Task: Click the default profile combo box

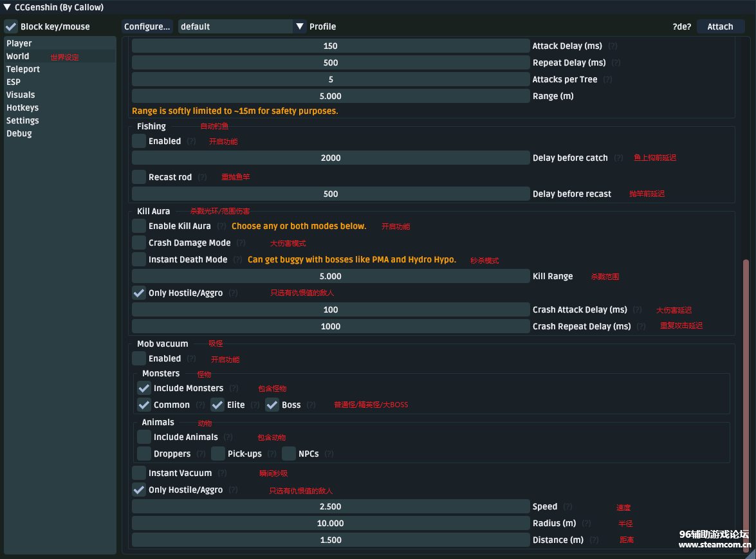Action: (235, 27)
